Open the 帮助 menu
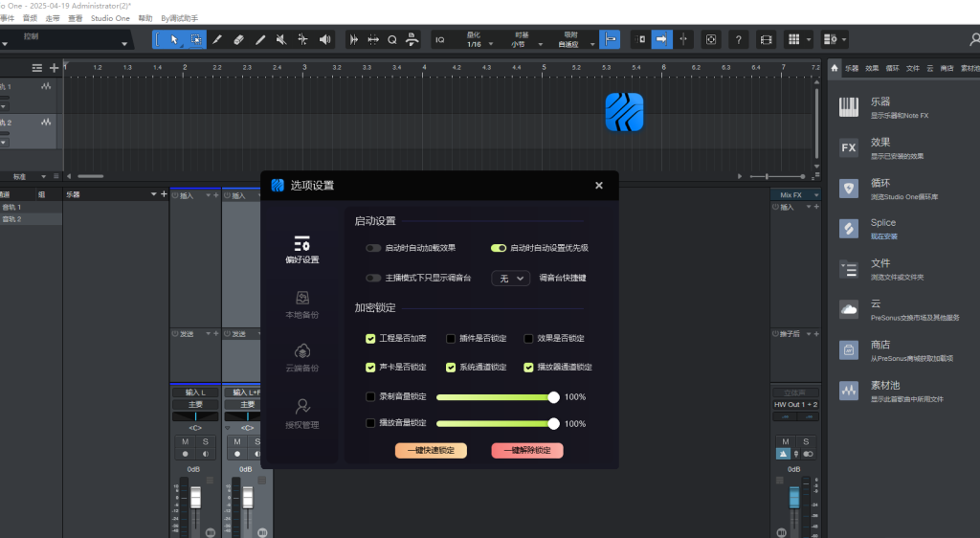The width and height of the screenshot is (980, 538). click(x=145, y=18)
